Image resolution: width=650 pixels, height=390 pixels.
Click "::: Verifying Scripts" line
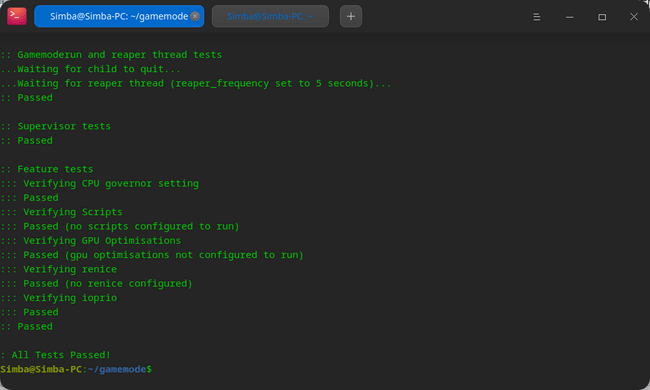(x=61, y=212)
